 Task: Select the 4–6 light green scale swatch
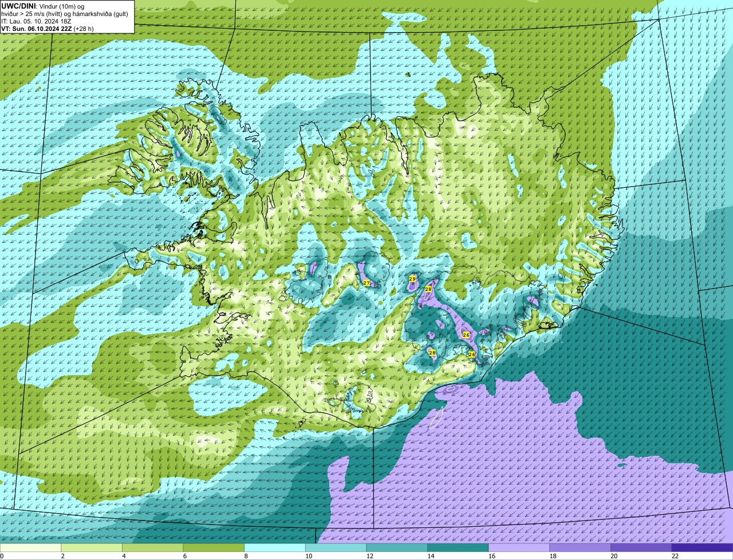tap(153, 547)
